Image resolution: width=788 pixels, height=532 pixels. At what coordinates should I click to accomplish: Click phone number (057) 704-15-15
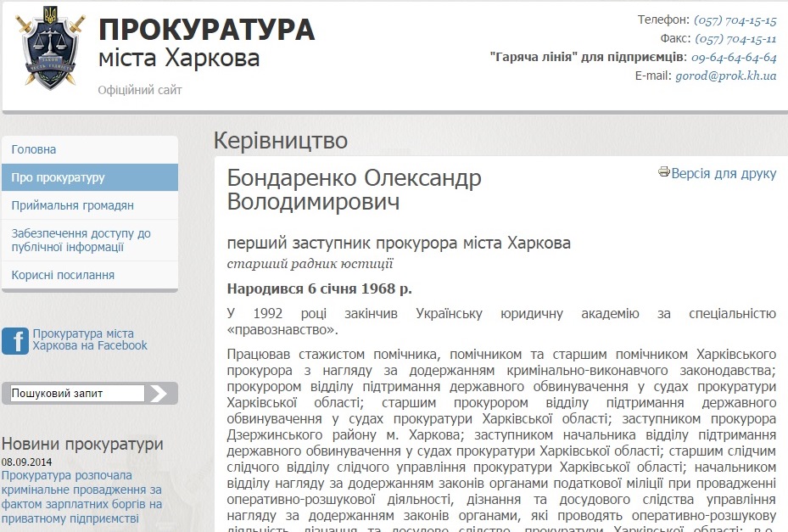click(735, 20)
